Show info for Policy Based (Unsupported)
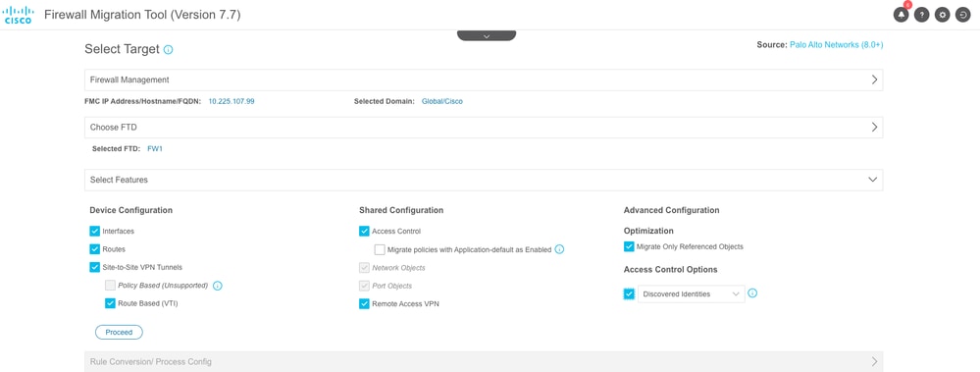The image size is (980, 372). [218, 286]
